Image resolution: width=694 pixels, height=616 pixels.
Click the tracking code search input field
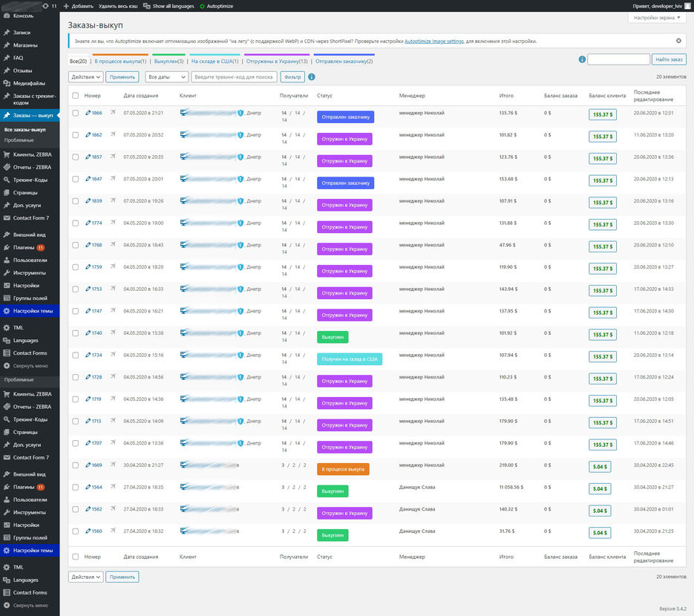[x=234, y=76]
